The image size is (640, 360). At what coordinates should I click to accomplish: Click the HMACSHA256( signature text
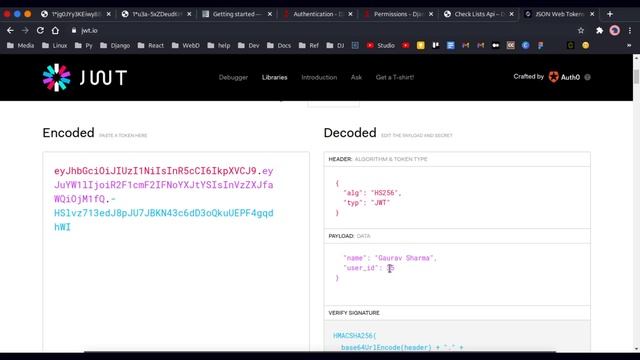click(x=355, y=336)
